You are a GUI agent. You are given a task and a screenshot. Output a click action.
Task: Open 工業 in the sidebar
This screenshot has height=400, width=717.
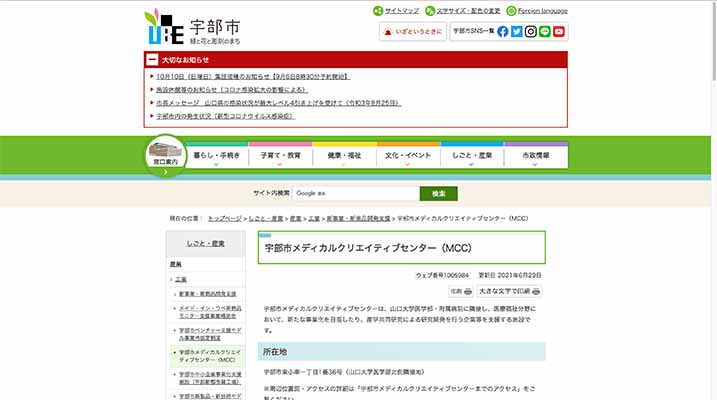(x=181, y=279)
